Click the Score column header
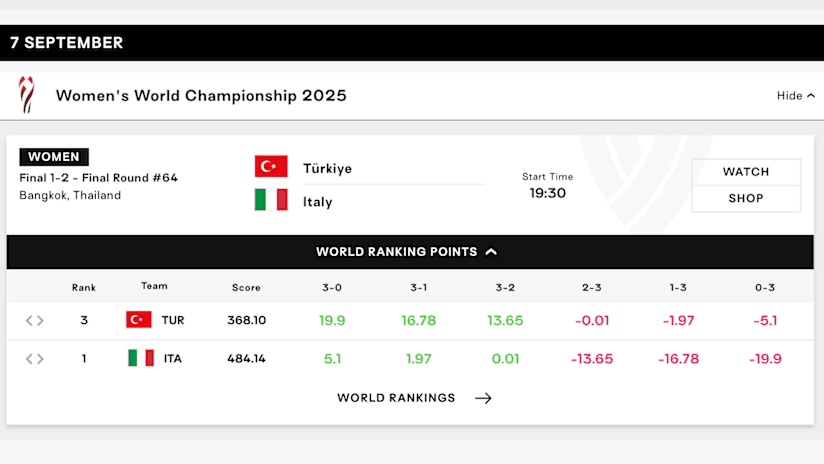The height and width of the screenshot is (464, 824). coord(246,287)
